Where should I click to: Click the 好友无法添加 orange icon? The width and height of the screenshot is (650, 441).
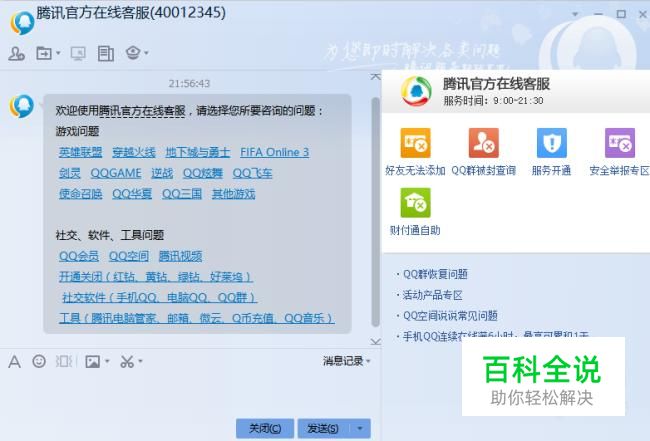(415, 143)
